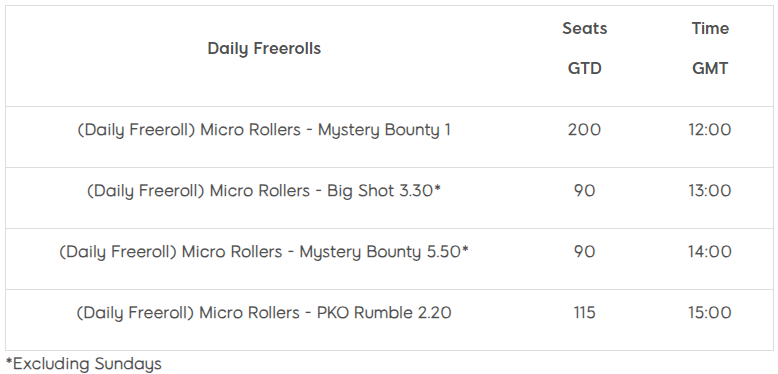Click Big Shot's 90 seats value
778x374 pixels.
tap(584, 191)
